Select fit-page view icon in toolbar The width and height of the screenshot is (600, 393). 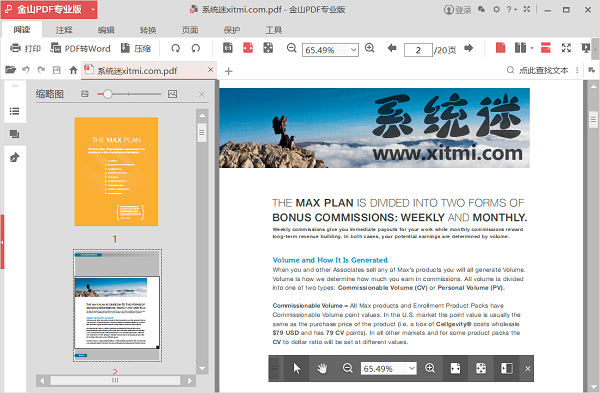pos(268,48)
